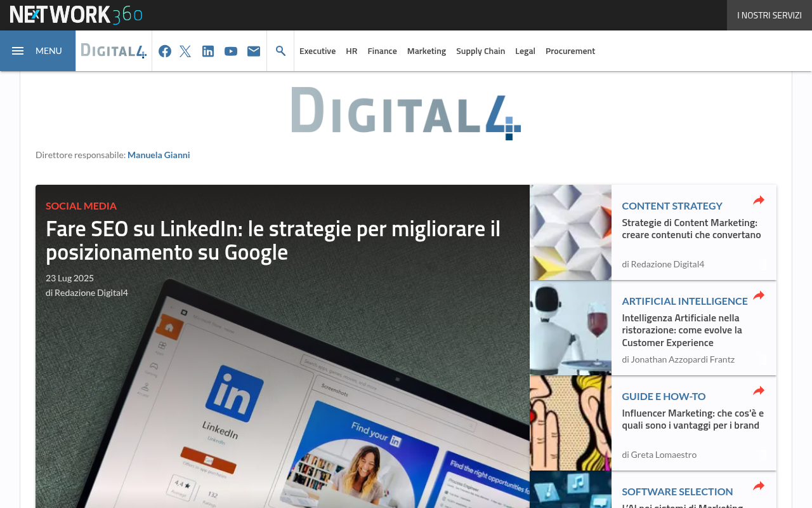This screenshot has height=508, width=812.
Task: Click the email newsletter envelope icon
Action: [x=254, y=51]
